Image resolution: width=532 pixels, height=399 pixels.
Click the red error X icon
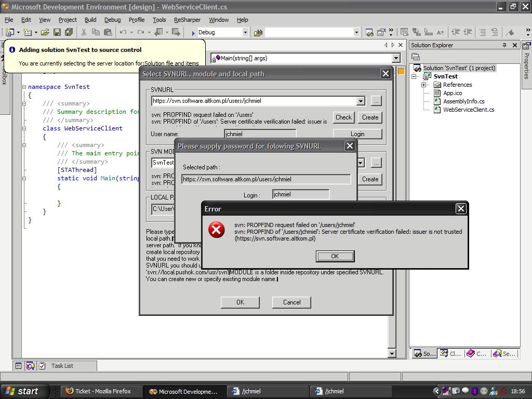[x=216, y=230]
